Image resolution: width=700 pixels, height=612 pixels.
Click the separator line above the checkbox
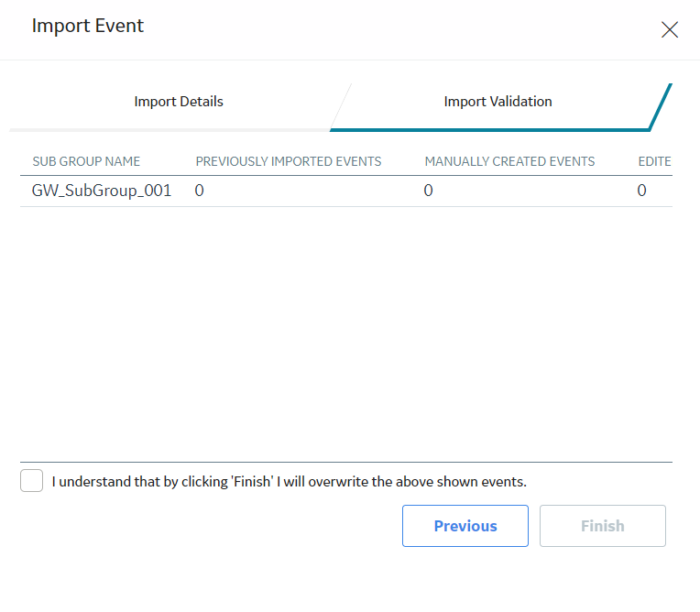click(346, 462)
